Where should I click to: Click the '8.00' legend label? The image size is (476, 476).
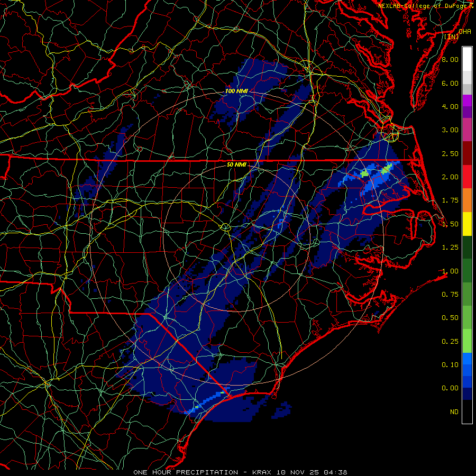point(450,59)
